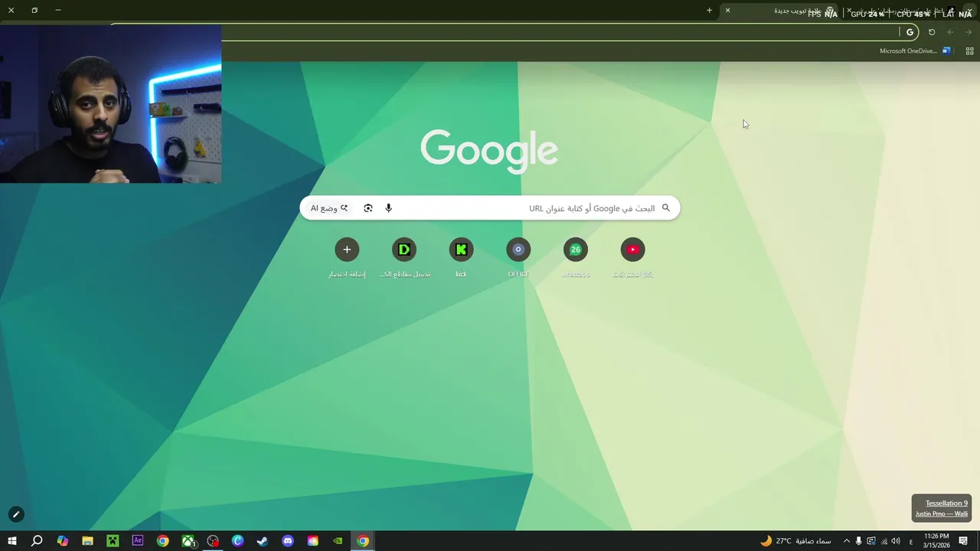
Task: Switch the input language indicator
Action: (910, 541)
